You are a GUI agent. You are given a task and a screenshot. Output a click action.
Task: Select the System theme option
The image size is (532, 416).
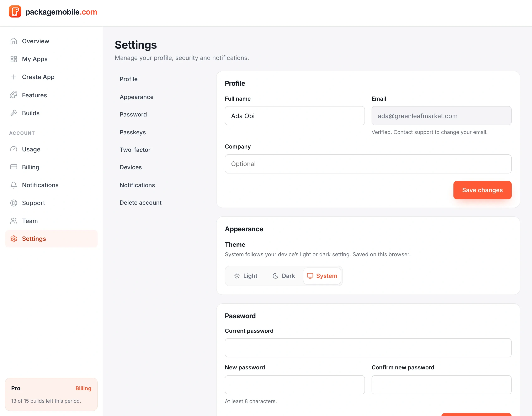322,276
